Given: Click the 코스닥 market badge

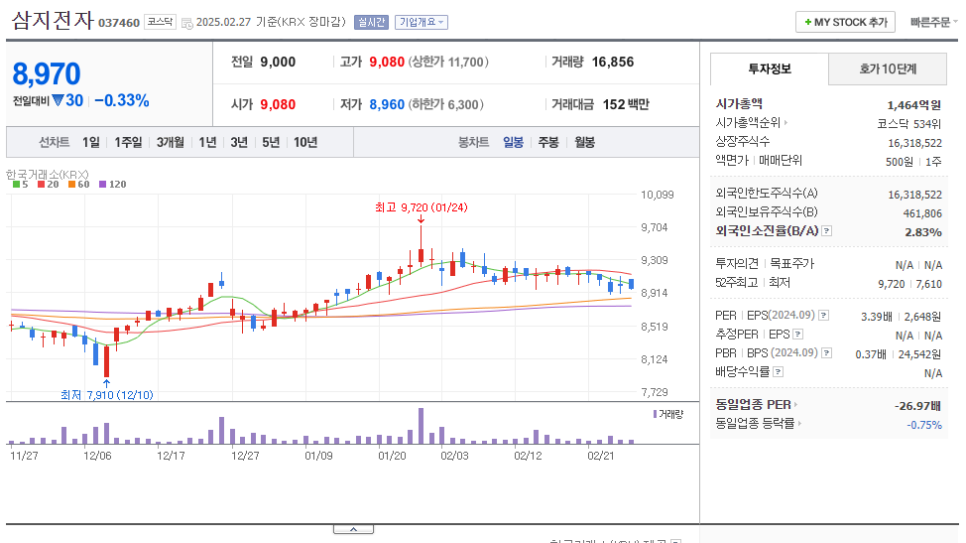Looking at the screenshot, I should (x=160, y=22).
